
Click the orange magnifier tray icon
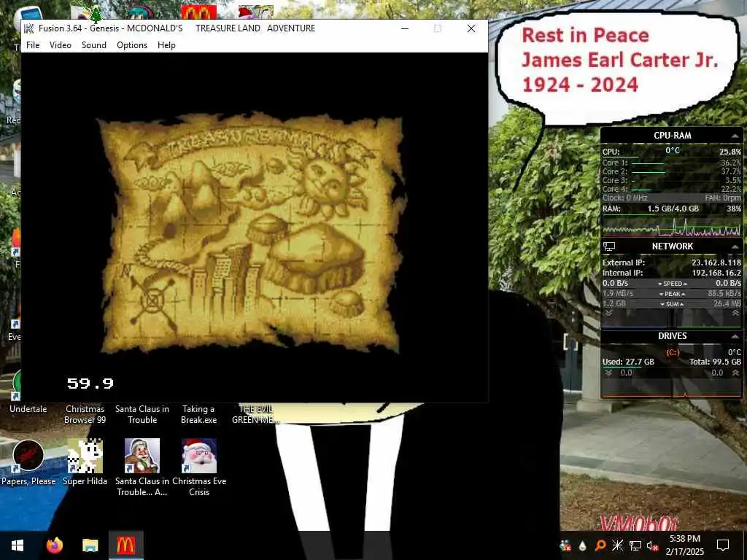pos(600,545)
